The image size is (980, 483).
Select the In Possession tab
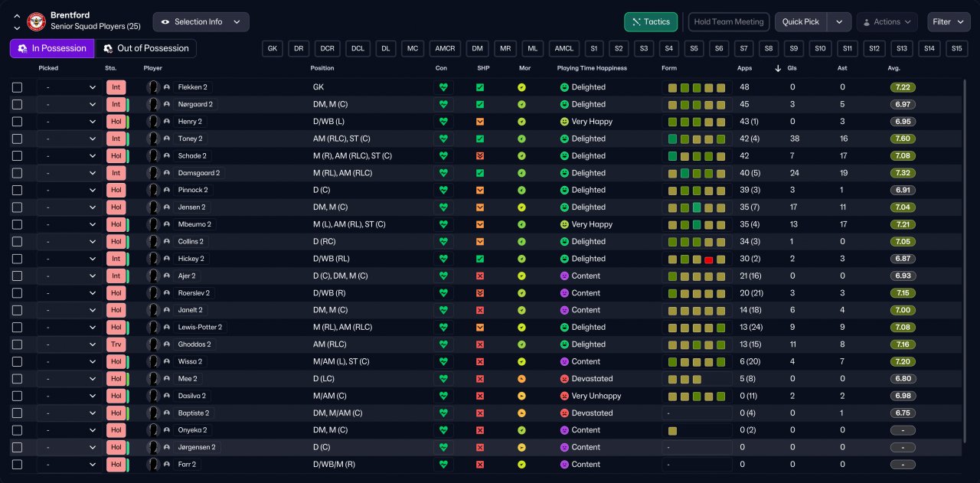(x=52, y=48)
